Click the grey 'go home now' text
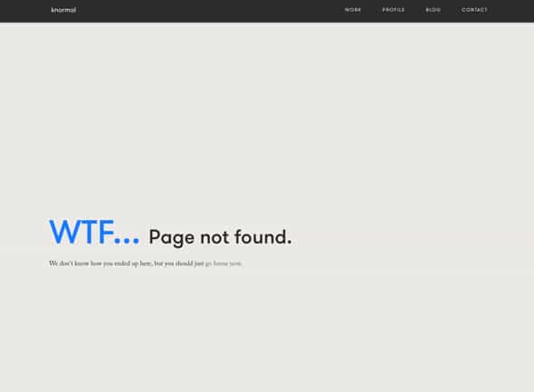The image size is (534, 392). pyautogui.click(x=224, y=263)
